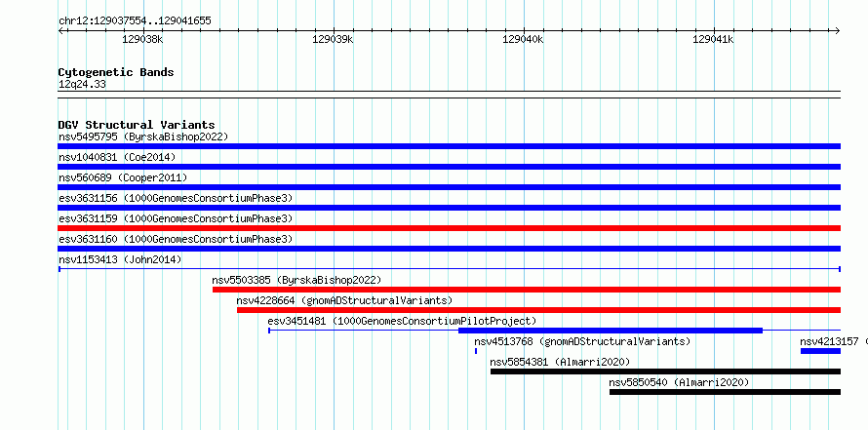Click the nsv5495795 (ByrskaBishop2022) label
Screen dimensions: 868x430
coord(143,137)
